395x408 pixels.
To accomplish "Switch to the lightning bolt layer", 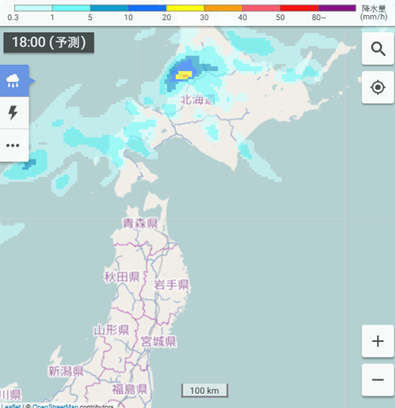I will coord(13,113).
